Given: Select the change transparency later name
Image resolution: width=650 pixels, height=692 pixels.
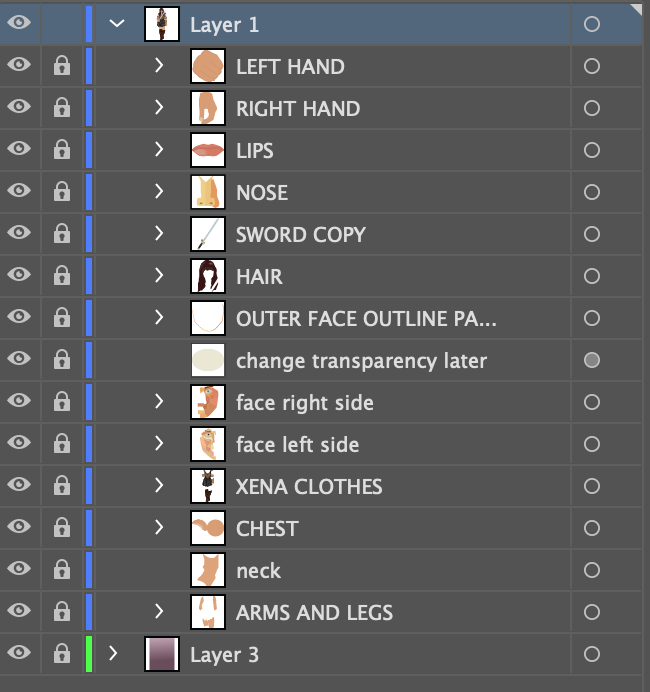Looking at the screenshot, I should point(361,361).
